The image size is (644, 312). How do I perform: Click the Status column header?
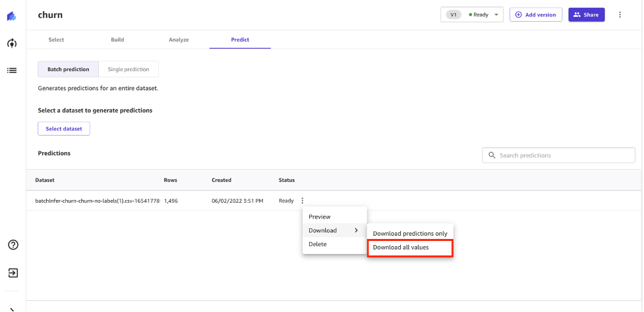click(287, 180)
